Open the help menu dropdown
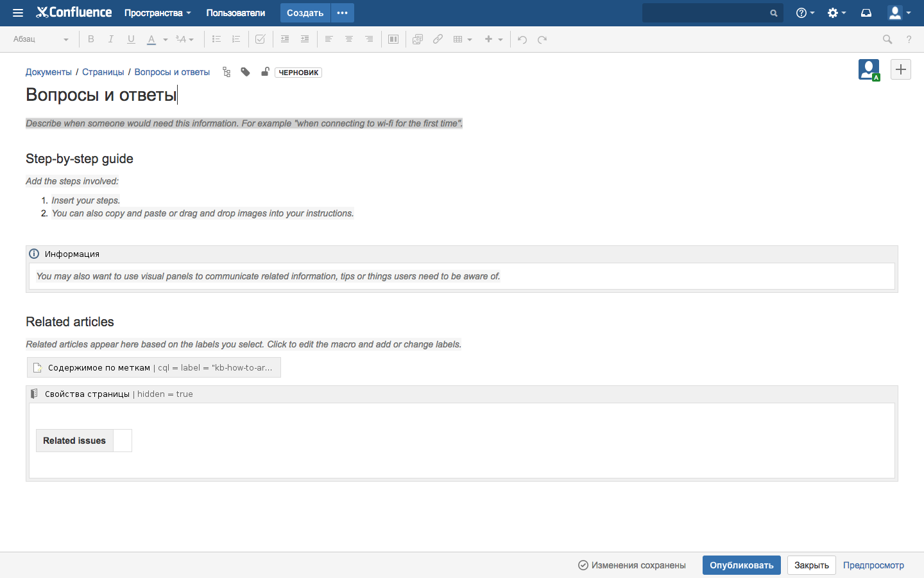 pyautogui.click(x=805, y=13)
